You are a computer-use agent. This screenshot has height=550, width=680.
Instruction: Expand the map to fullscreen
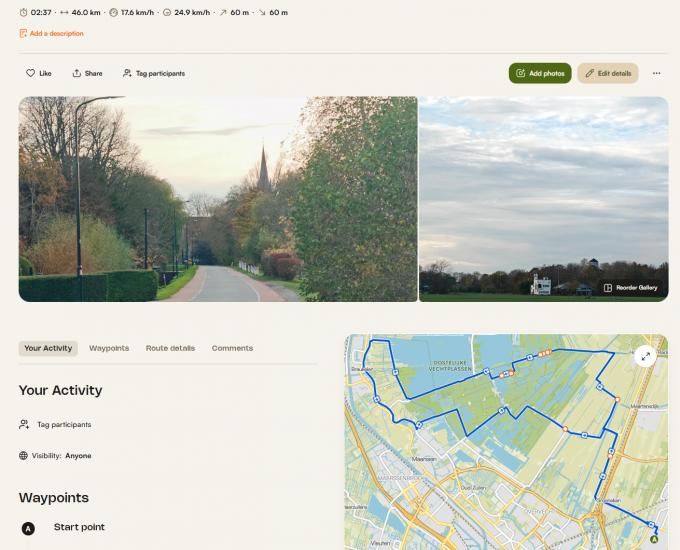[x=645, y=356]
